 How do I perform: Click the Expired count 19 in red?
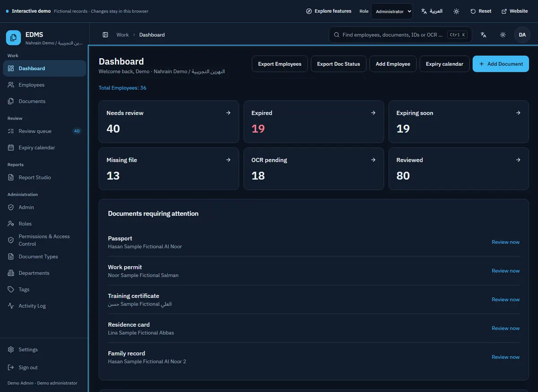tap(258, 129)
